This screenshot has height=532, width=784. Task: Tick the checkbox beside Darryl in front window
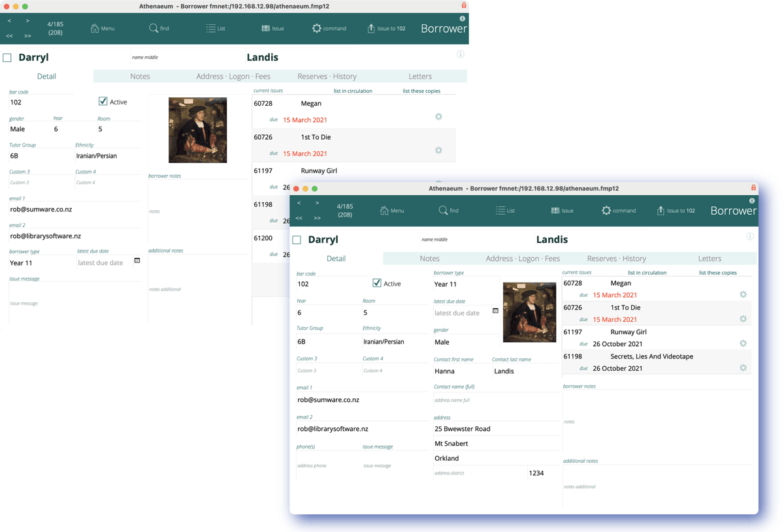pyautogui.click(x=297, y=240)
